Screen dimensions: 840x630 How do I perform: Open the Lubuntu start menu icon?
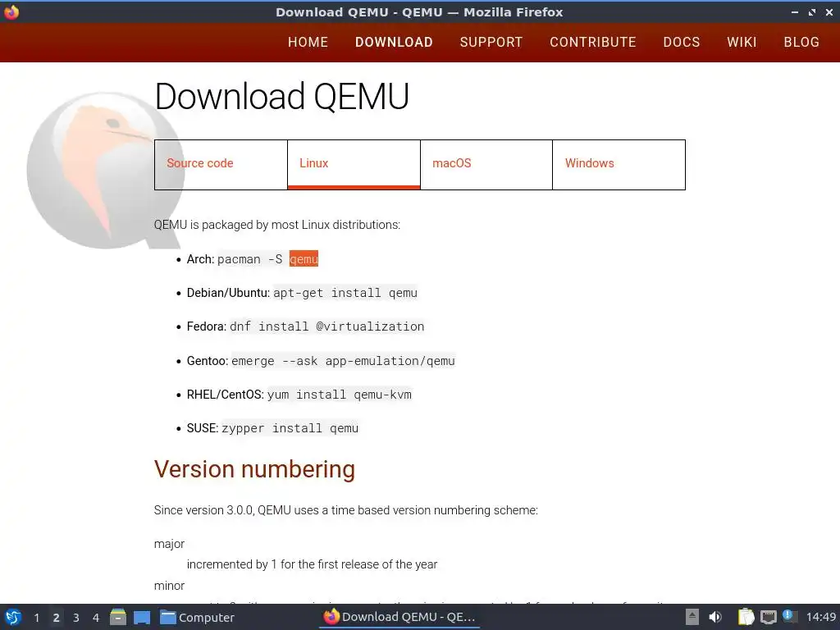[12, 617]
